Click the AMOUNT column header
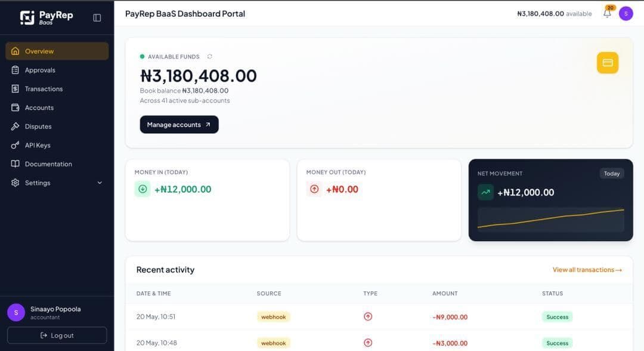The width and height of the screenshot is (644, 351). click(x=445, y=294)
